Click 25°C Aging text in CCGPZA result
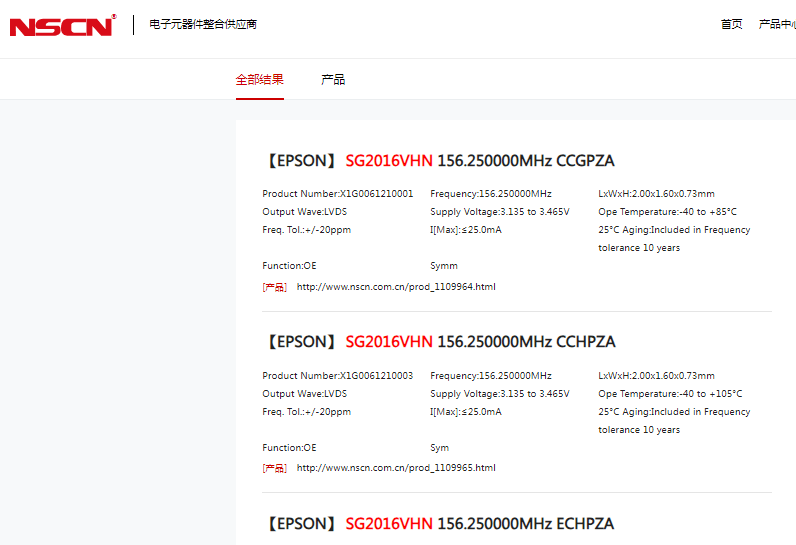This screenshot has width=796, height=545. point(674,239)
